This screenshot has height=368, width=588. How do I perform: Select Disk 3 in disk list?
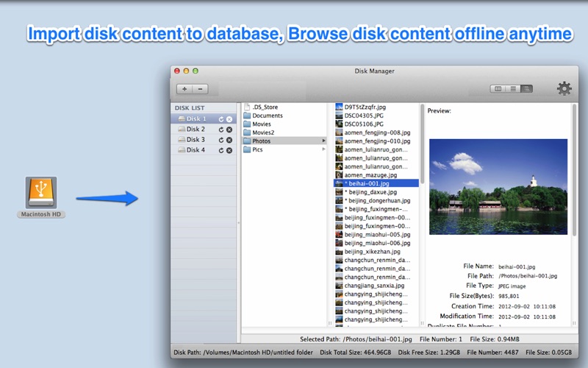[x=204, y=140]
